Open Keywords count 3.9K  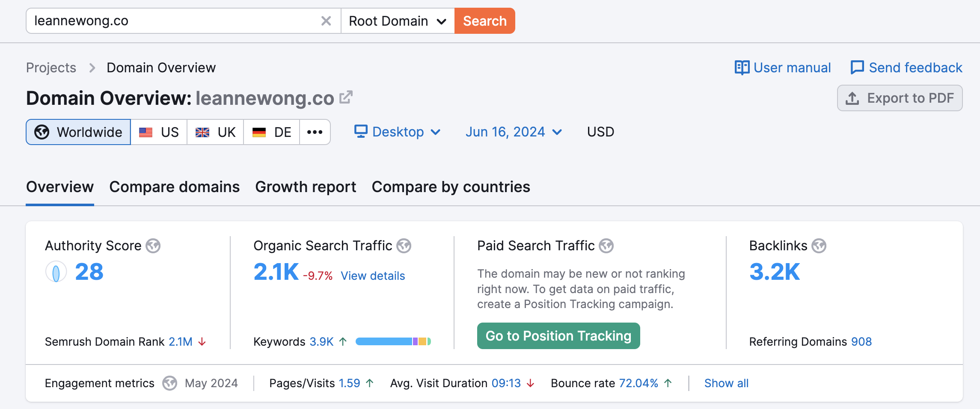[x=321, y=342]
